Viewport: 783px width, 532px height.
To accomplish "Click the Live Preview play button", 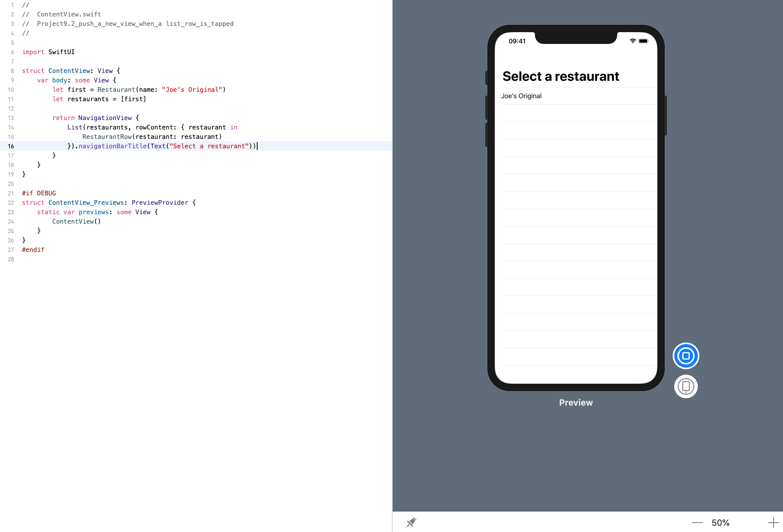I will click(x=686, y=356).
